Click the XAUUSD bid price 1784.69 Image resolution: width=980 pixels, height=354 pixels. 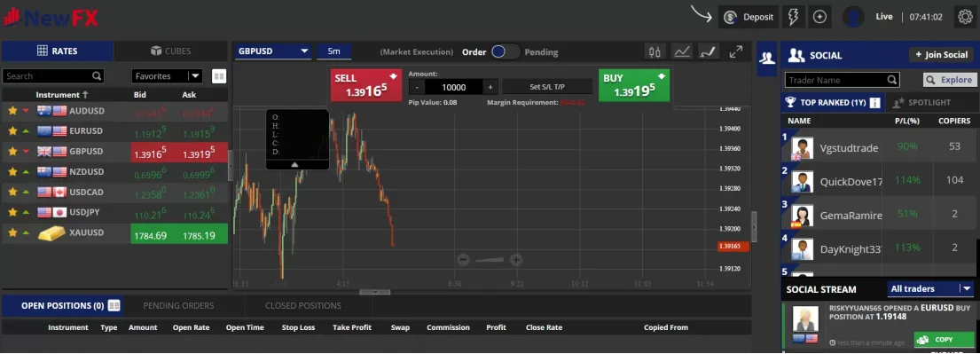pyautogui.click(x=150, y=236)
